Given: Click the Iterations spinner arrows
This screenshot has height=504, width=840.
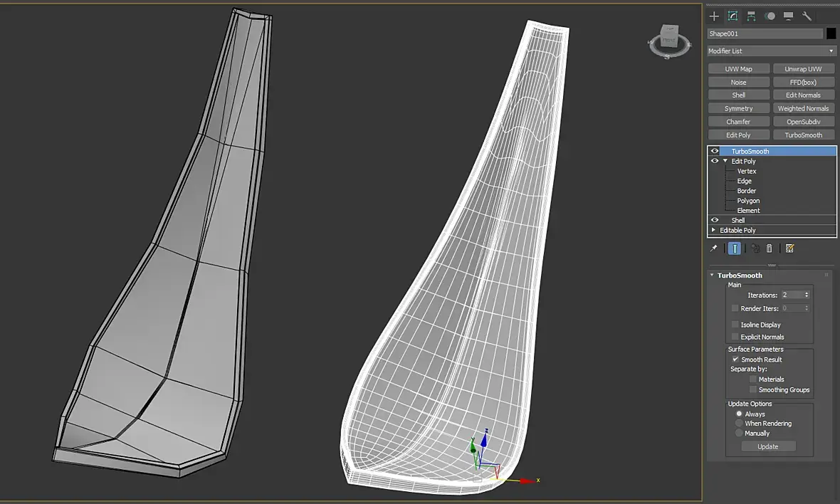Looking at the screenshot, I should [807, 295].
